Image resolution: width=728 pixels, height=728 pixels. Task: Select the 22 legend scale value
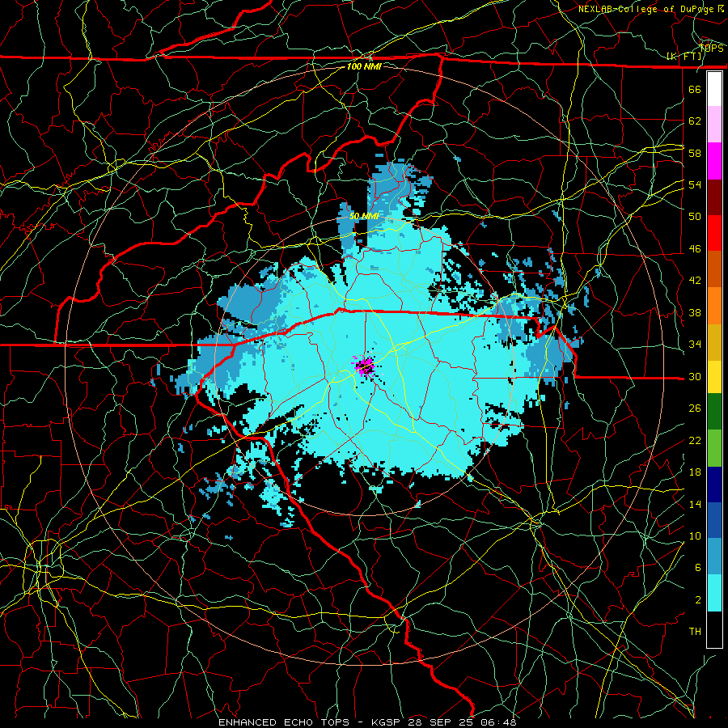pos(695,440)
